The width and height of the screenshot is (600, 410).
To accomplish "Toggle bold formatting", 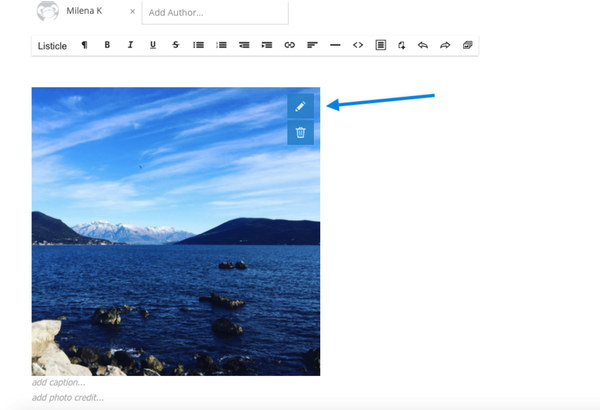I will [x=107, y=46].
